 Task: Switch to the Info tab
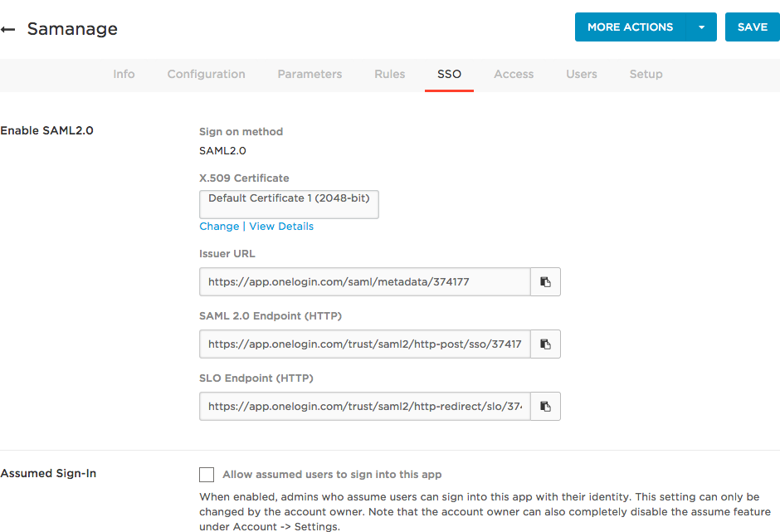pos(124,74)
